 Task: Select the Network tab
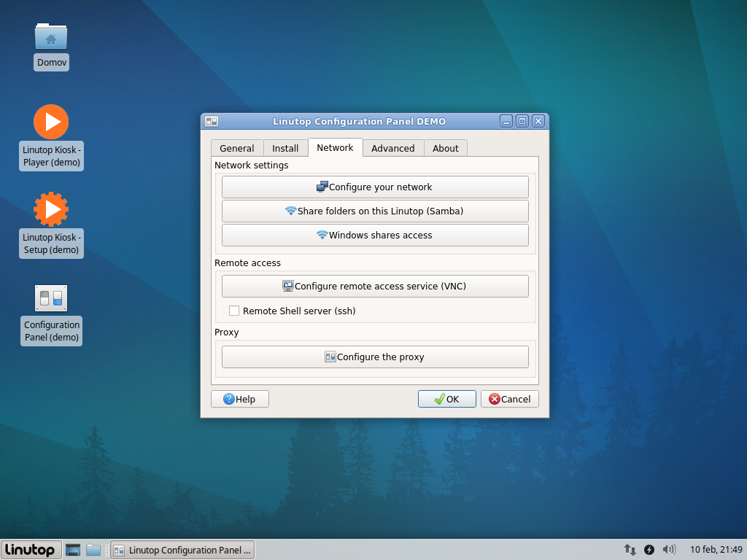(336, 147)
